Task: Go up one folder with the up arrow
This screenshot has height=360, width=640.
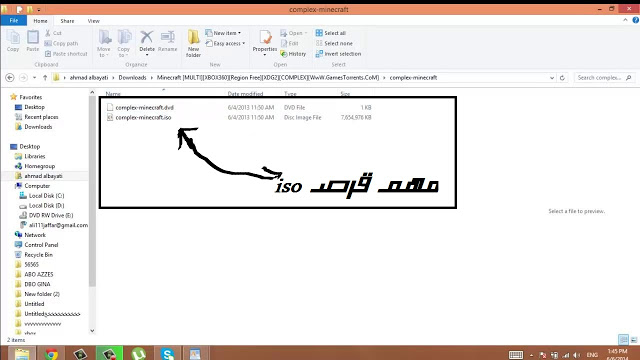Action: coord(45,78)
